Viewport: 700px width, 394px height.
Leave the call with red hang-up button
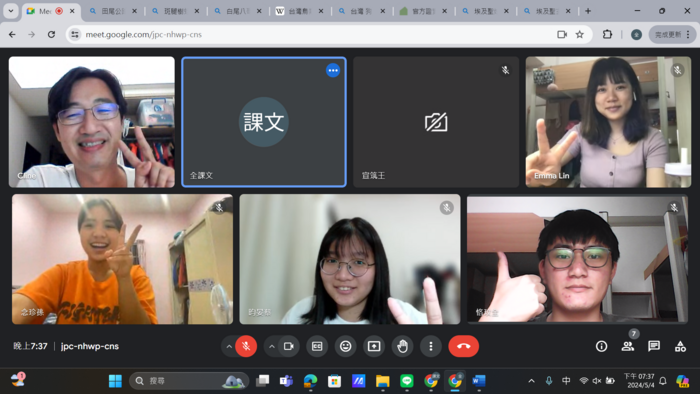[463, 346]
